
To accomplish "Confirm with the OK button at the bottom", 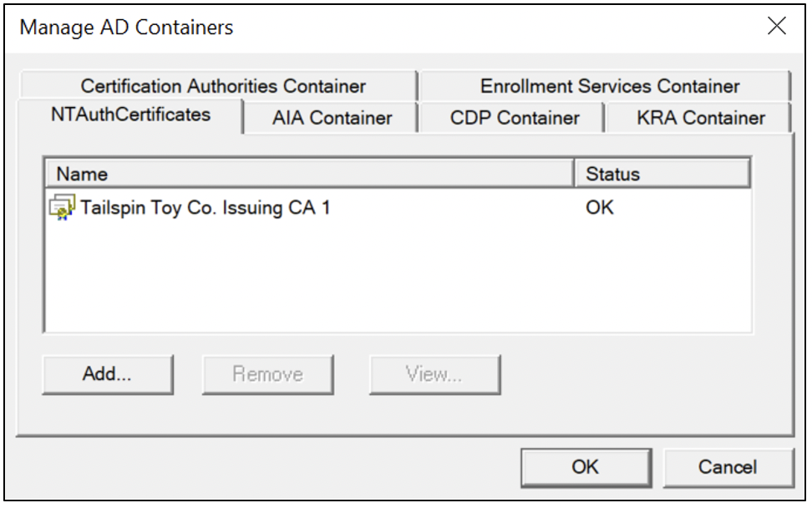I will (x=586, y=468).
